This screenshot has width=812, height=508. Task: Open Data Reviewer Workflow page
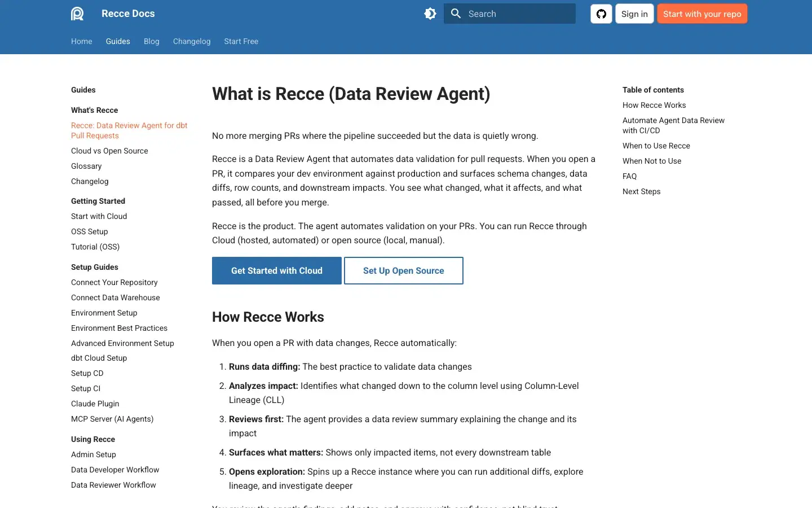pos(113,485)
